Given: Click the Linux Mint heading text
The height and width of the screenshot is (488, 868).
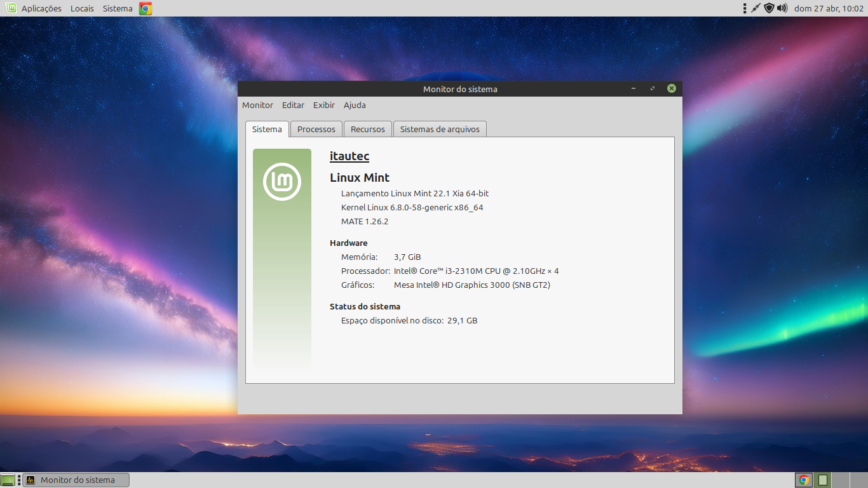Looking at the screenshot, I should pyautogui.click(x=360, y=177).
